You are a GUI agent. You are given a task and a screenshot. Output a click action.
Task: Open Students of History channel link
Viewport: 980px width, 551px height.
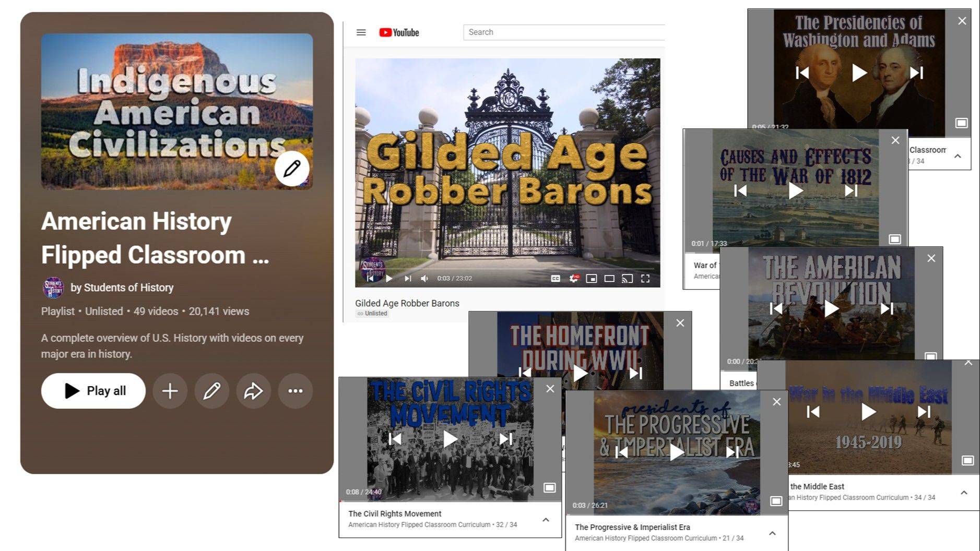(128, 288)
